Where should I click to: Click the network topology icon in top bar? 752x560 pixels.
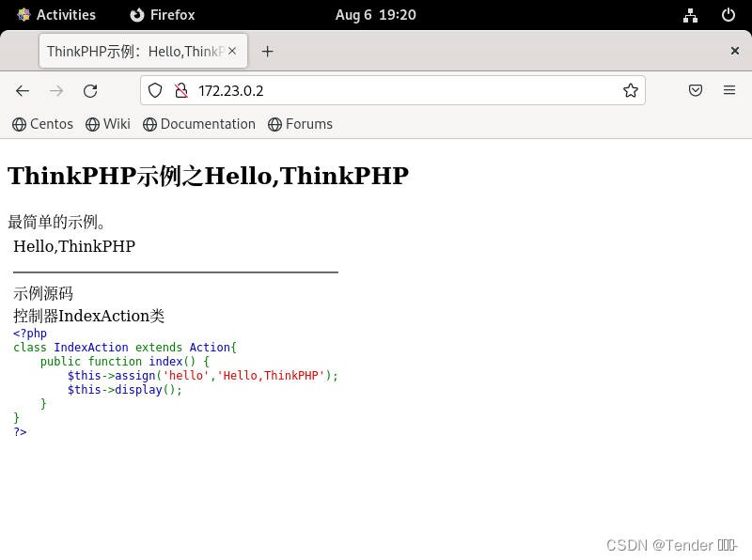pos(690,14)
